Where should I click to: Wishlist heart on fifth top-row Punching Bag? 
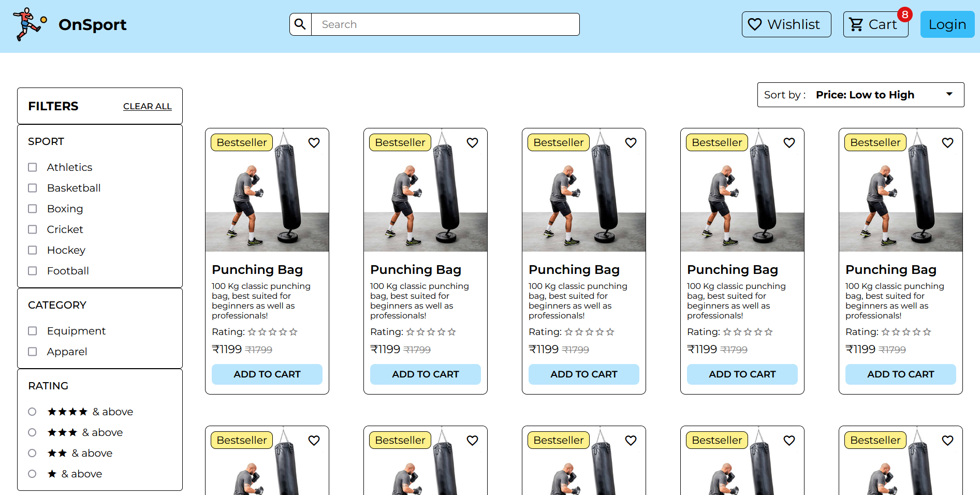pos(947,142)
